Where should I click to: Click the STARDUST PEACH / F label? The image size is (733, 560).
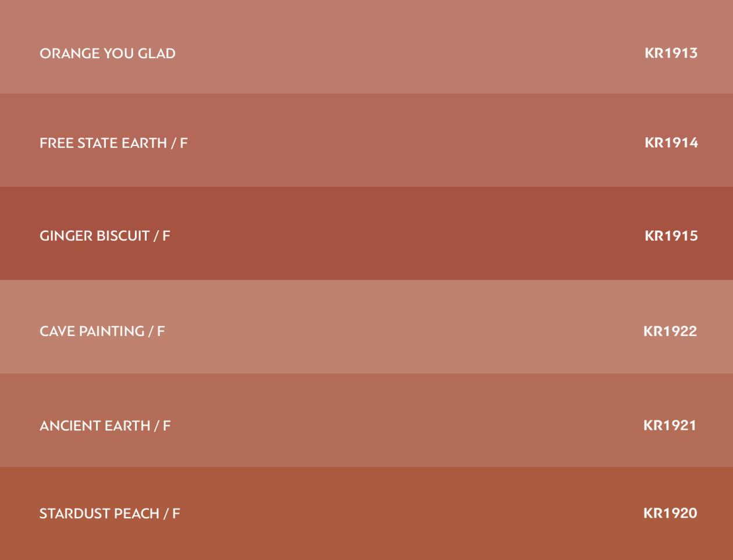coord(110,513)
